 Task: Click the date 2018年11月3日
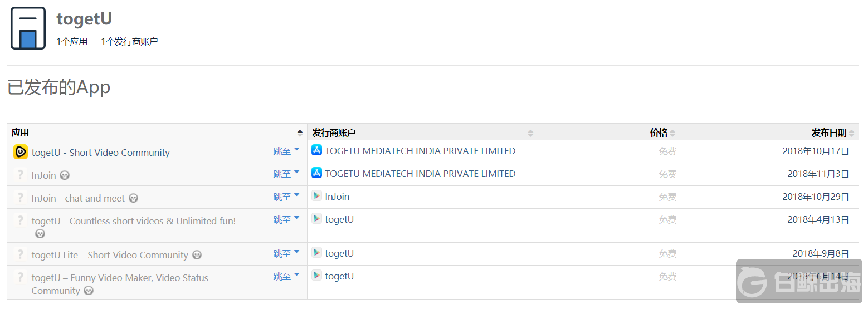(818, 174)
